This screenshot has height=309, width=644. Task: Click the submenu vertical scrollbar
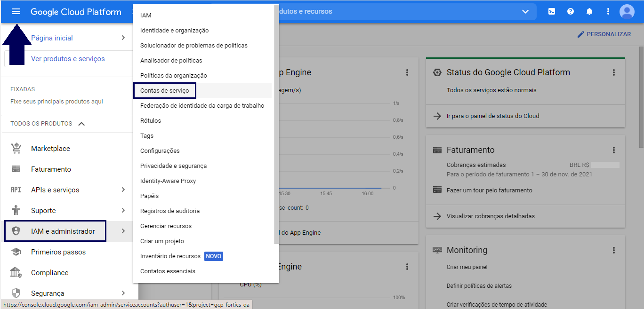(277, 125)
